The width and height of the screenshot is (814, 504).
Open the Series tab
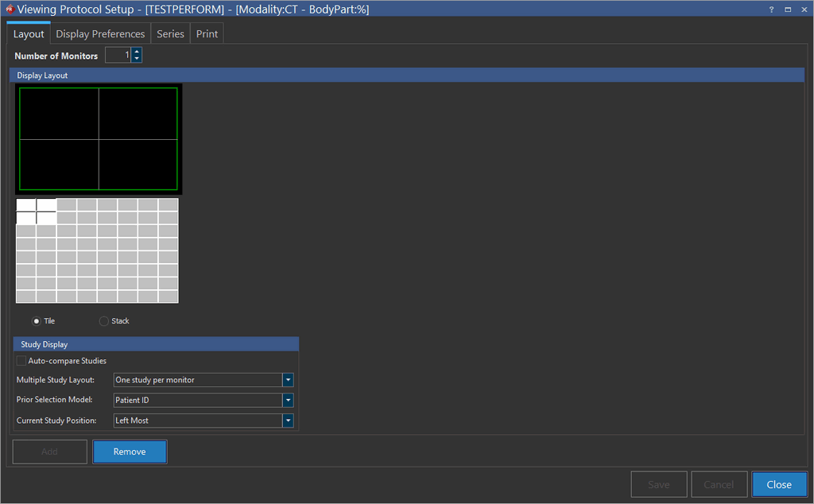click(x=170, y=34)
